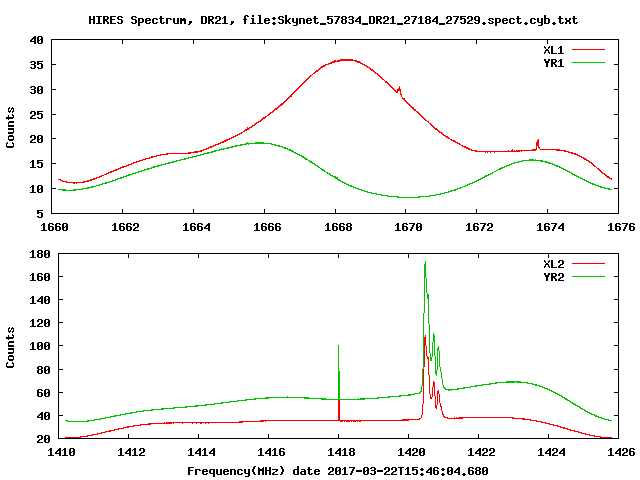
Task: Click the lower plot Counts axis label
Action: tap(11, 347)
